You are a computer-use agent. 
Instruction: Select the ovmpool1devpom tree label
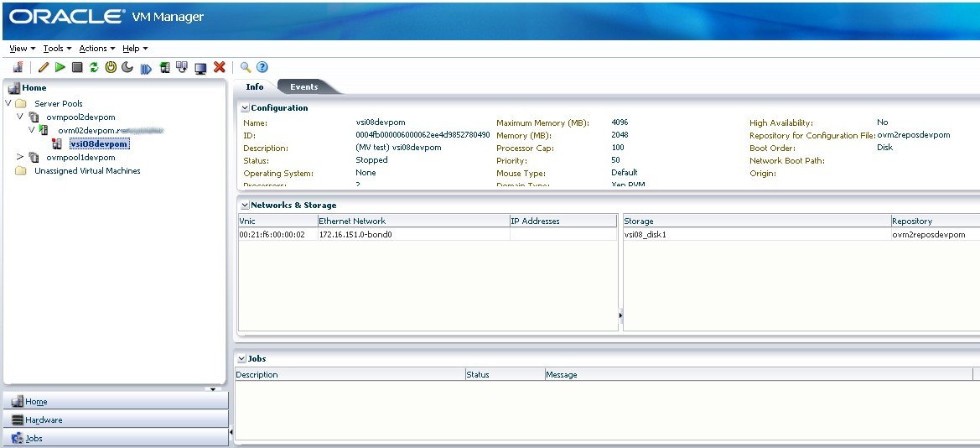click(80, 158)
